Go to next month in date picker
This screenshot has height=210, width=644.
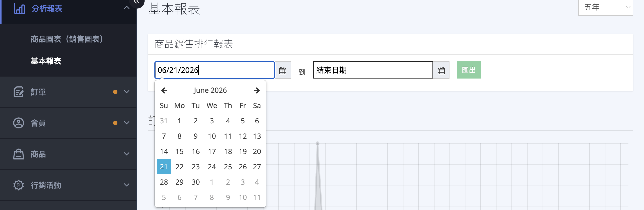257,90
